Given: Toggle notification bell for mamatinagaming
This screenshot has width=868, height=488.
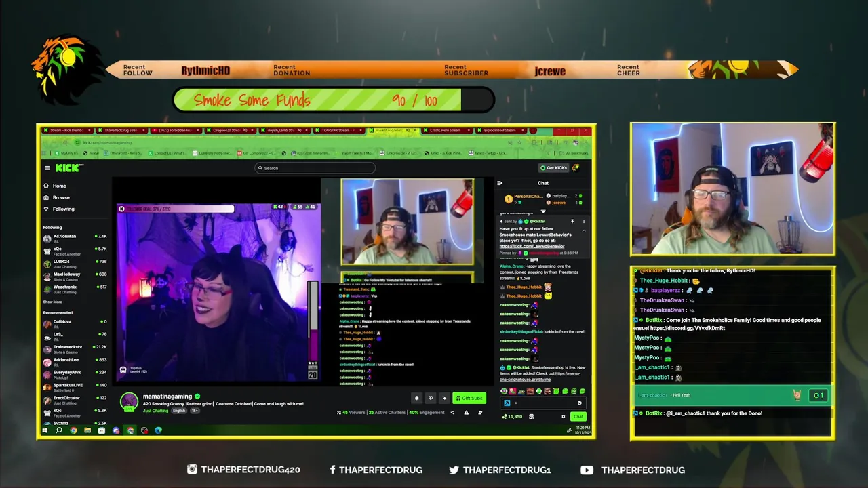Looking at the screenshot, I should click(416, 398).
